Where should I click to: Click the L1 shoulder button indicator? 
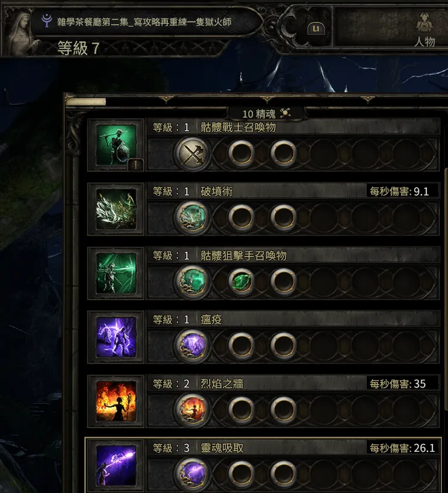tap(316, 29)
